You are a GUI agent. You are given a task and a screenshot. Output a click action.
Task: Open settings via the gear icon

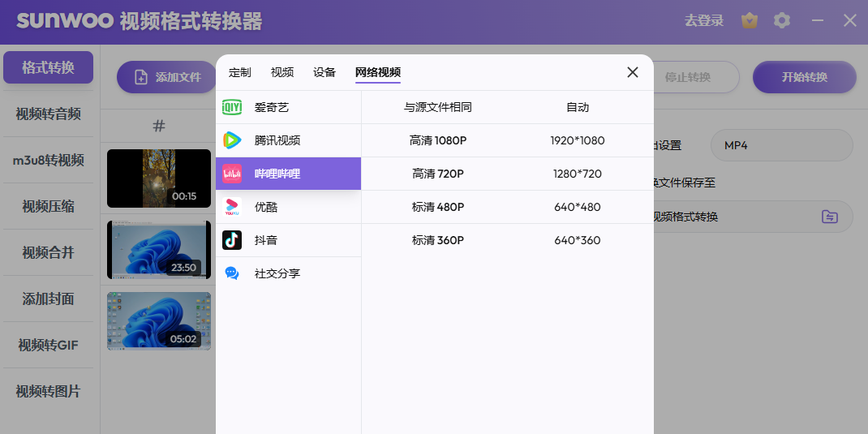click(x=782, y=21)
